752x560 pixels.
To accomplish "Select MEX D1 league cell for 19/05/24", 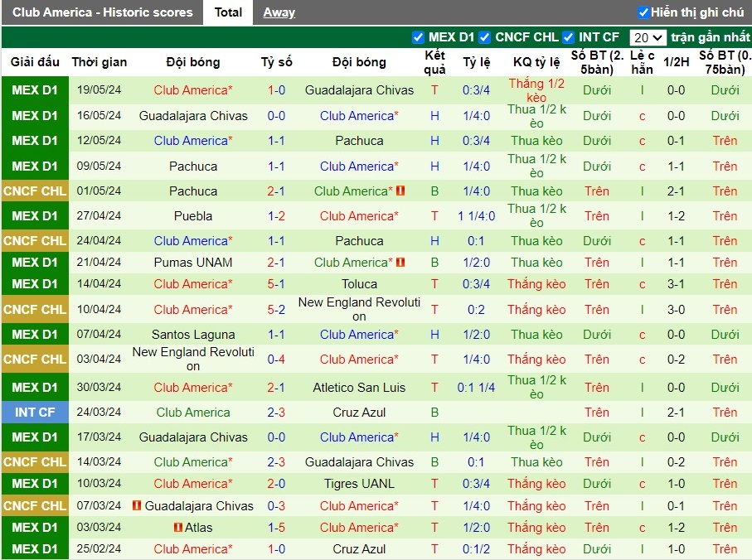I will coord(35,90).
